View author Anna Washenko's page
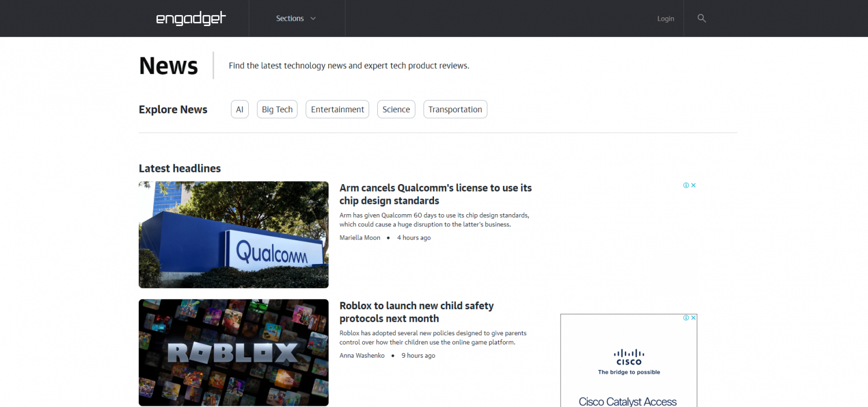 pyautogui.click(x=362, y=355)
